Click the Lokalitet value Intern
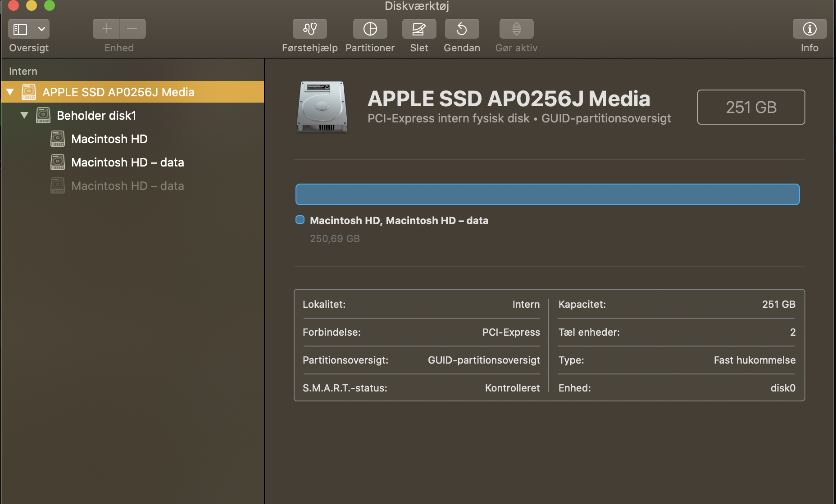This screenshot has width=836, height=504. (526, 304)
